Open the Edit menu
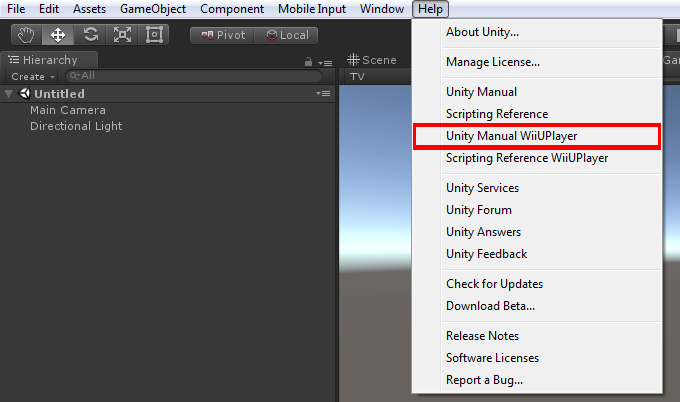The width and height of the screenshot is (680, 402). [x=49, y=9]
